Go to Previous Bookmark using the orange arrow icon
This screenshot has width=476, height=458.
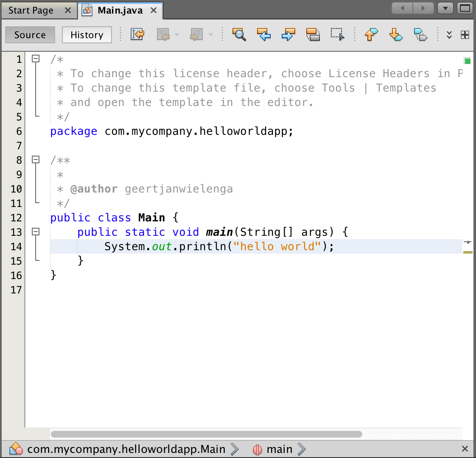(371, 35)
